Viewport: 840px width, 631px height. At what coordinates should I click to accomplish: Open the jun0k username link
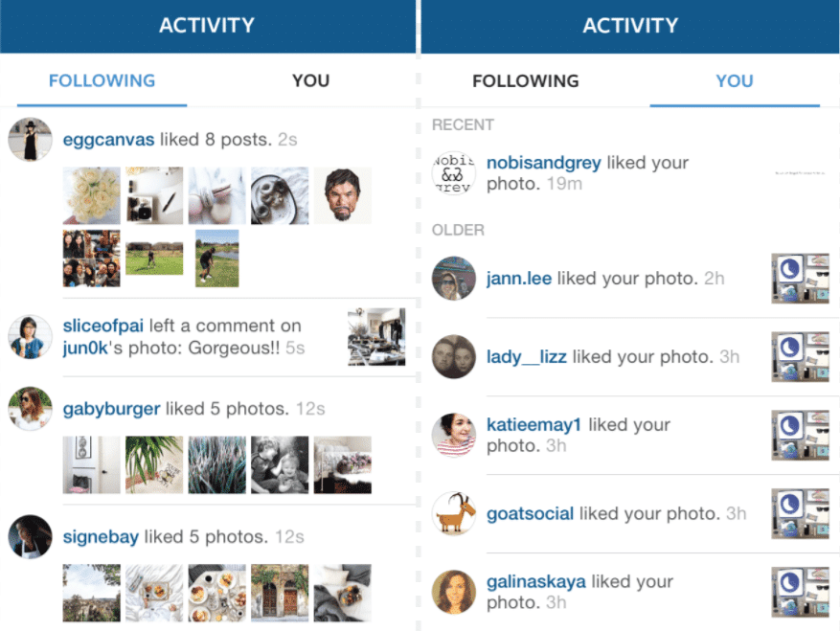(84, 349)
